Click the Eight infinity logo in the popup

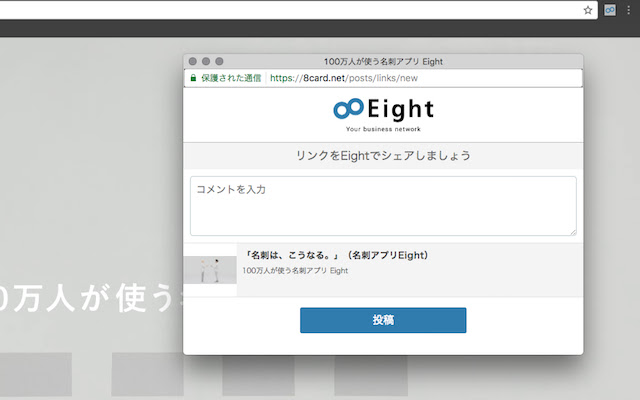tap(348, 109)
